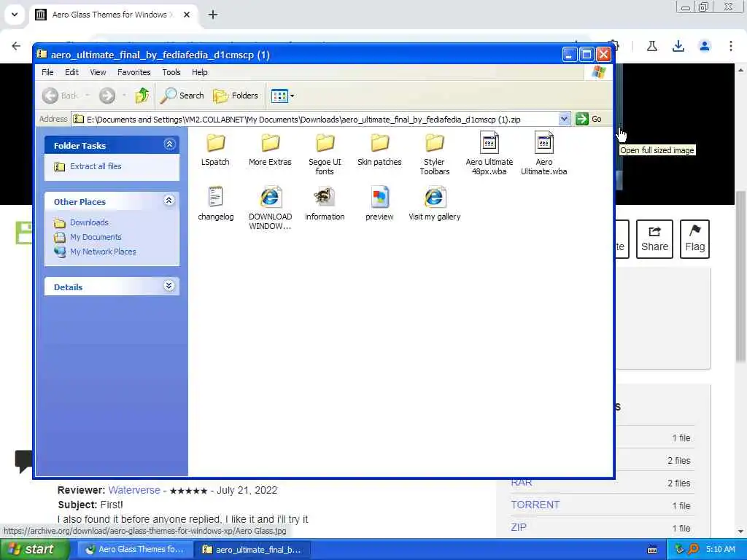Open the Views dropdown in toolbar
Screen dimensions: 747x560
tap(282, 96)
